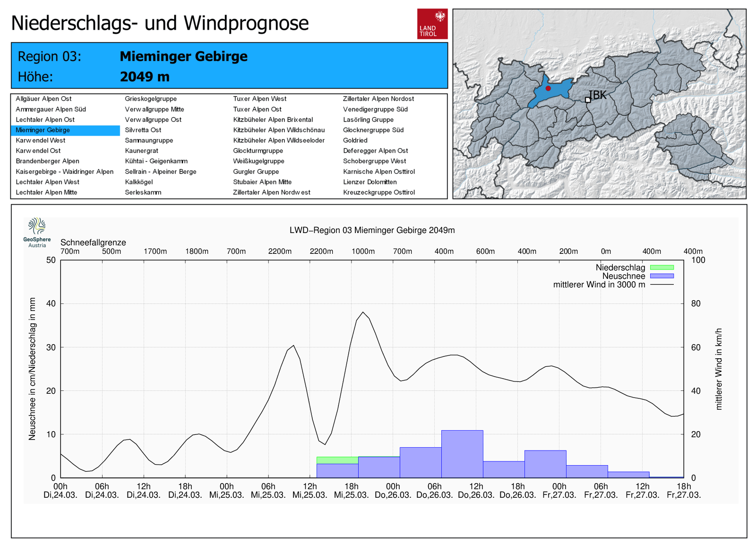Open region Zillertaler Alpen Nordwest

272,192
